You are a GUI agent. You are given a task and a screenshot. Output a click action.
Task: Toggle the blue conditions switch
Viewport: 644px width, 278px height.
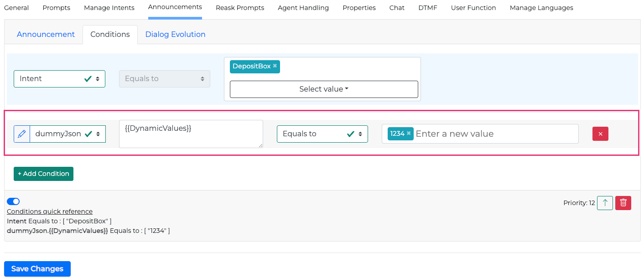tap(13, 201)
